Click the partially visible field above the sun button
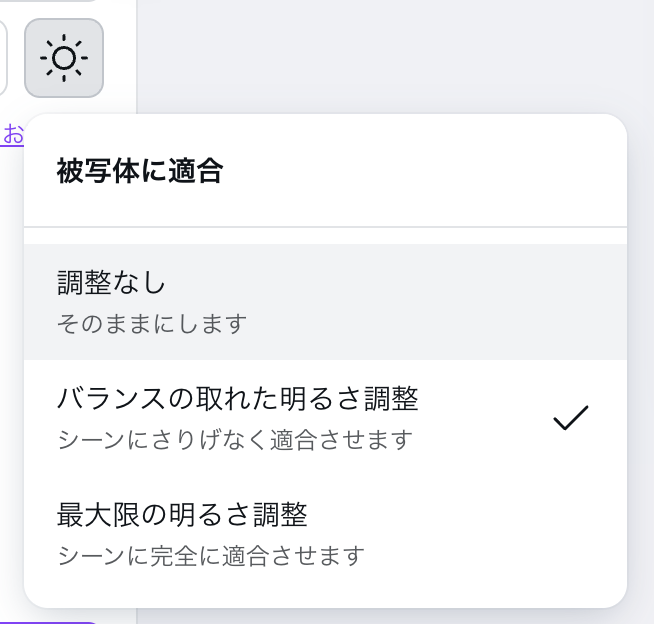The width and height of the screenshot is (654, 624). 50,3
